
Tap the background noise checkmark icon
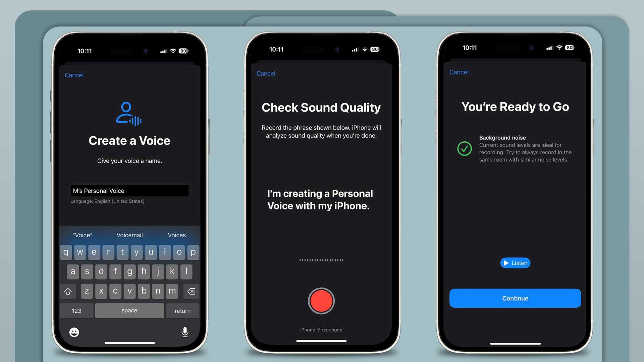click(465, 148)
